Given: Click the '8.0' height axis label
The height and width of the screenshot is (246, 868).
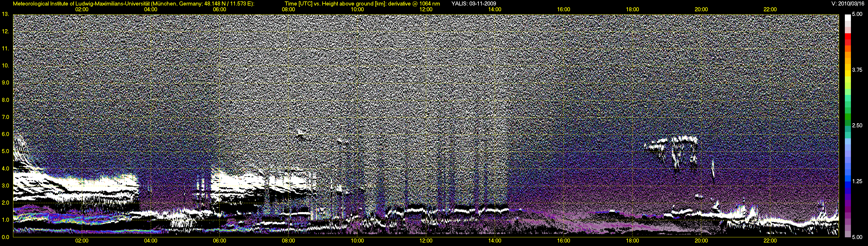Looking at the screenshot, I should tap(5, 100).
